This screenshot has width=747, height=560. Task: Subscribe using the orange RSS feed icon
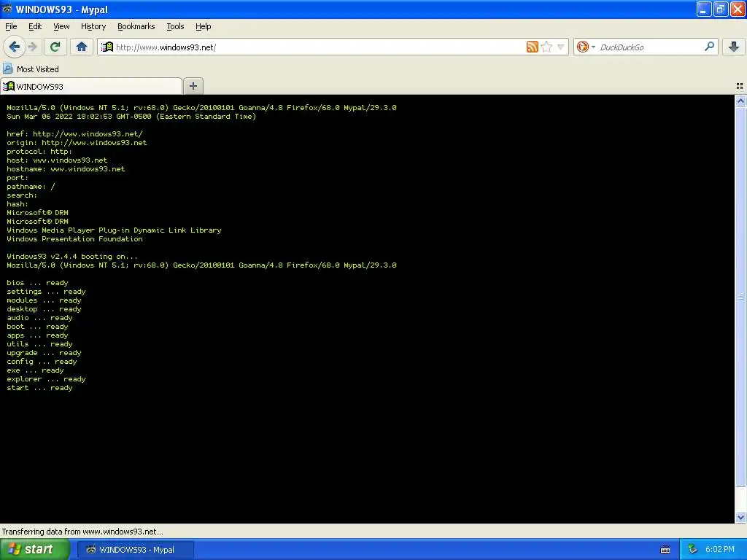coord(532,47)
